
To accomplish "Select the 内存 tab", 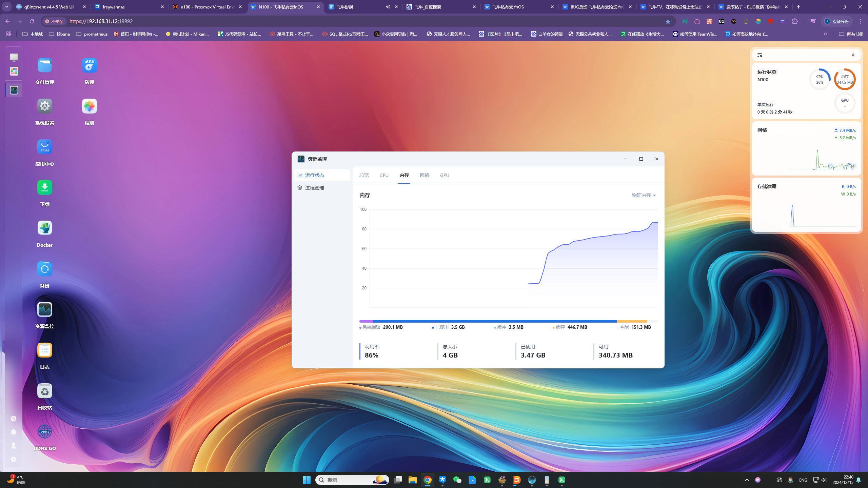I will (404, 175).
